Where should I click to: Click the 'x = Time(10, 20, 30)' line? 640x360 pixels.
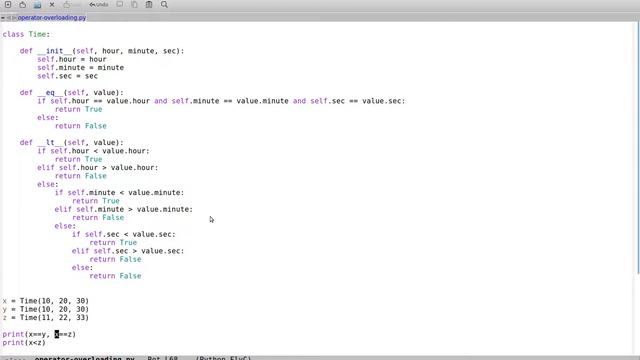pos(46,301)
